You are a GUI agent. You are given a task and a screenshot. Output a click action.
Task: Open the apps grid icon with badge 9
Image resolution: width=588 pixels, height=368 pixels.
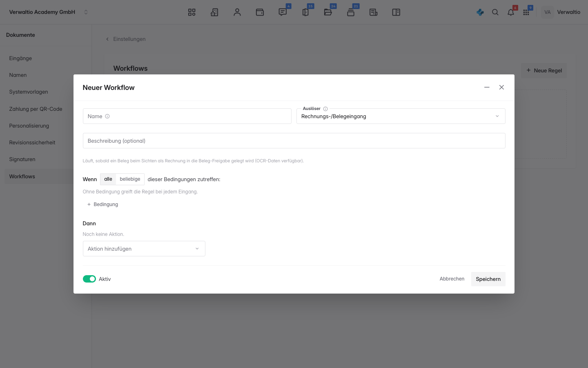tap(526, 12)
